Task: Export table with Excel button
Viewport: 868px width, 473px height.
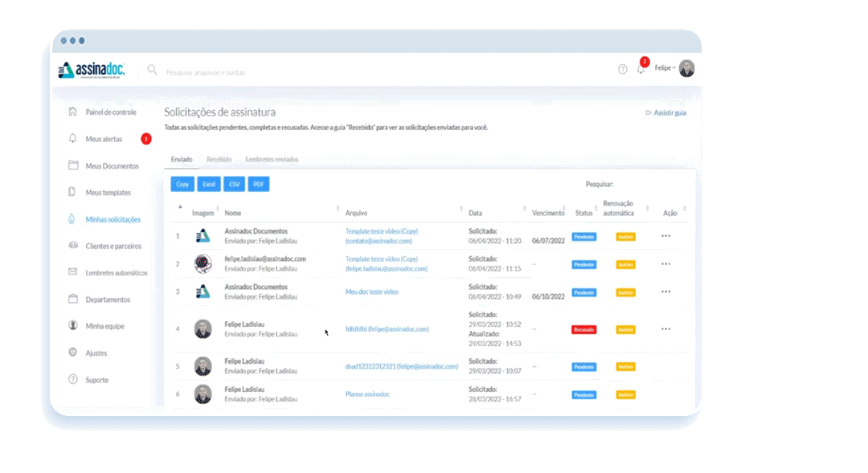Action: 209,185
